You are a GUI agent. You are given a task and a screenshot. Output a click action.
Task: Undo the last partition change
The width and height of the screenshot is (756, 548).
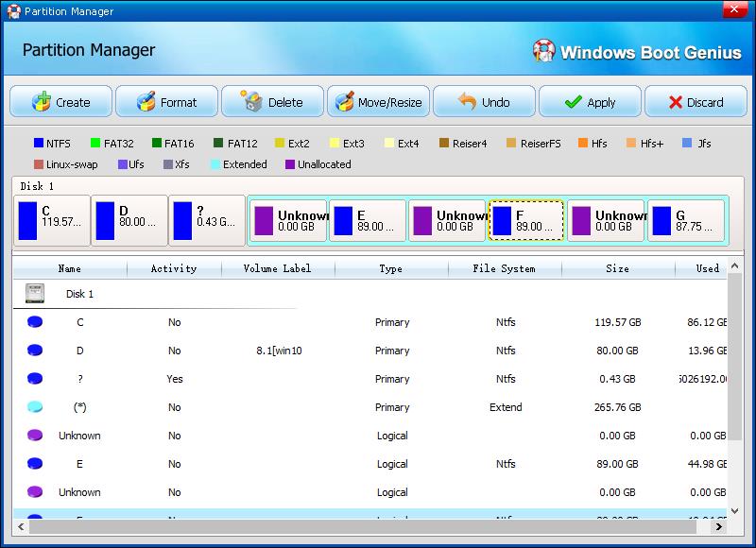click(x=484, y=102)
